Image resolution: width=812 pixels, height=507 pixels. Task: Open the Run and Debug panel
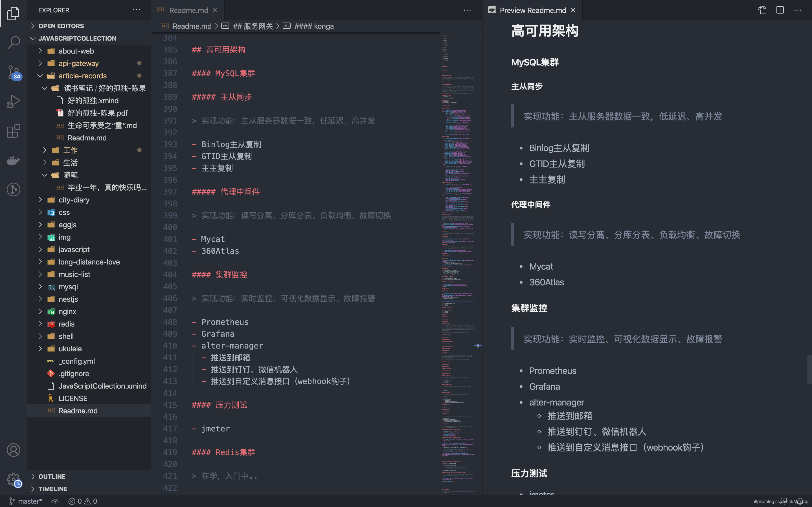point(14,101)
